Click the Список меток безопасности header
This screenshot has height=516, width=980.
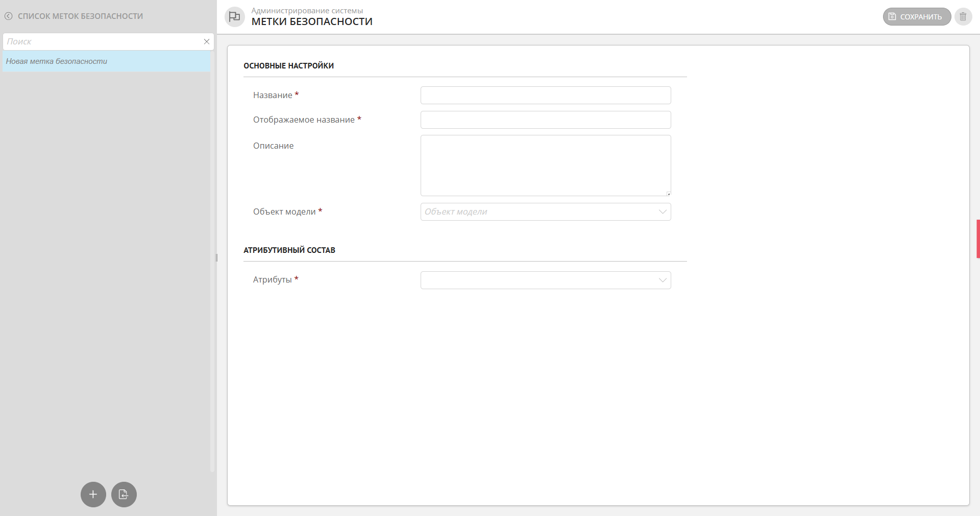point(80,16)
